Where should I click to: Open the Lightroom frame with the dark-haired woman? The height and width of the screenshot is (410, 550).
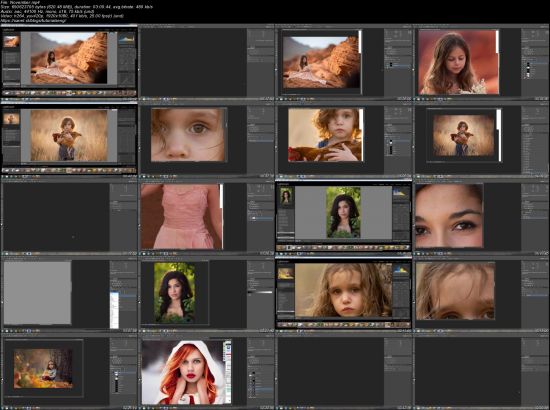pos(343,217)
